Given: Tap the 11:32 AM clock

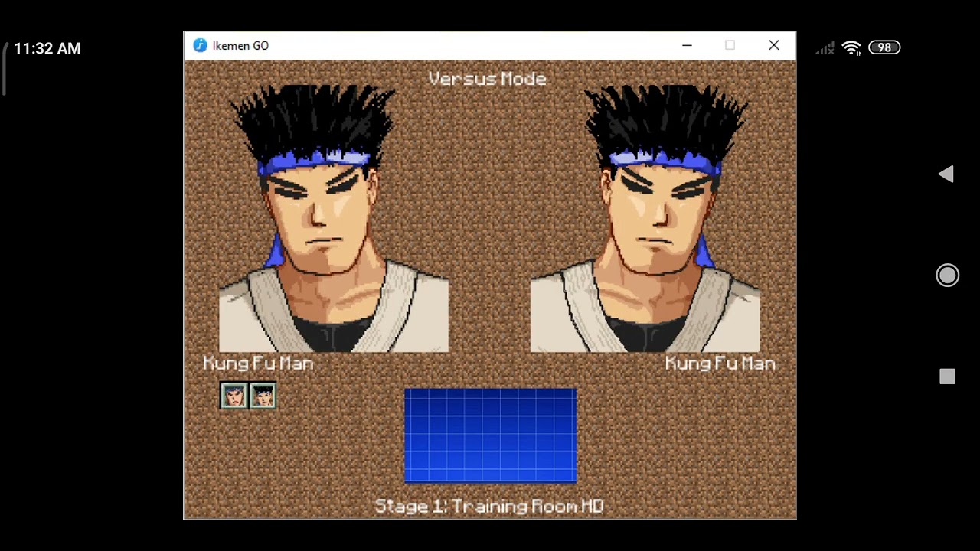Looking at the screenshot, I should point(47,48).
